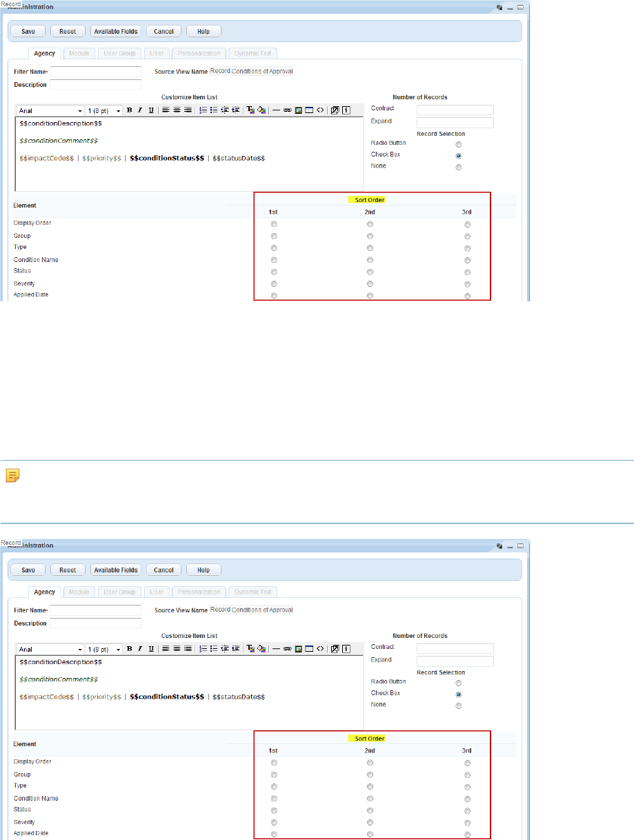Image resolution: width=634 pixels, height=840 pixels.
Task: Open the Module tab in the upper window
Action: [x=79, y=53]
